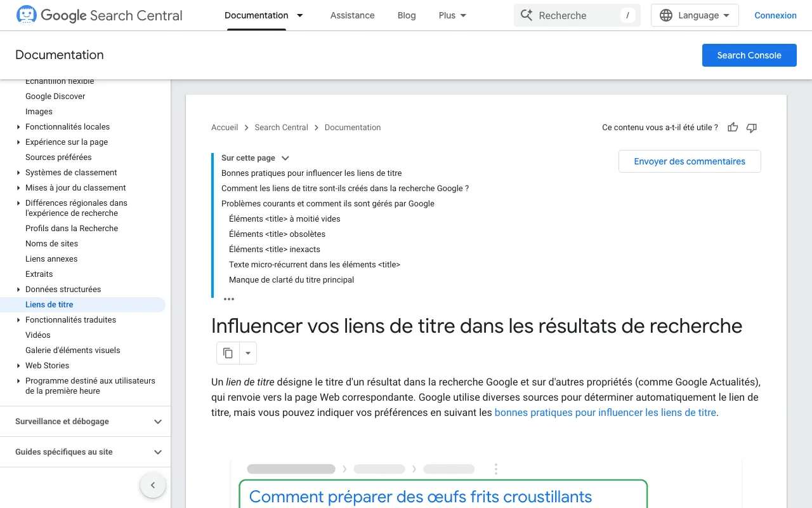The width and height of the screenshot is (812, 508).
Task: Expand the 'Web Stories' sidebar item
Action: click(18, 366)
